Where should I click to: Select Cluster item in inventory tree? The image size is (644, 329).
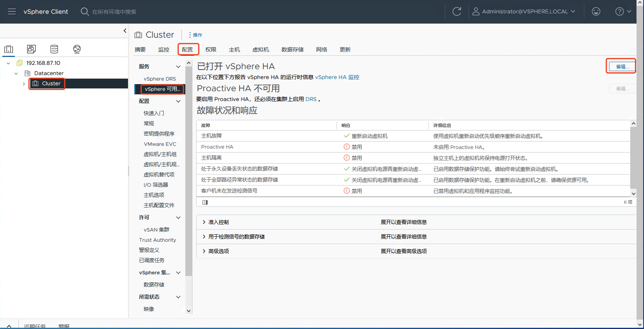(51, 84)
